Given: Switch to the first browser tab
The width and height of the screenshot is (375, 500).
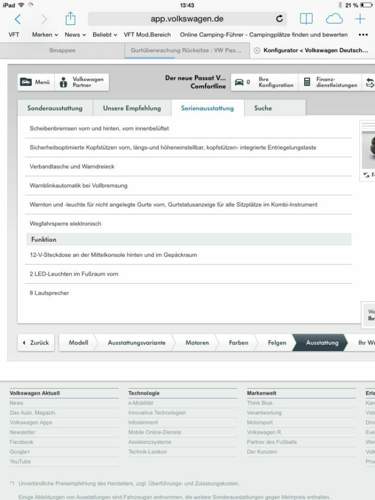Looking at the screenshot, I should point(62,50).
